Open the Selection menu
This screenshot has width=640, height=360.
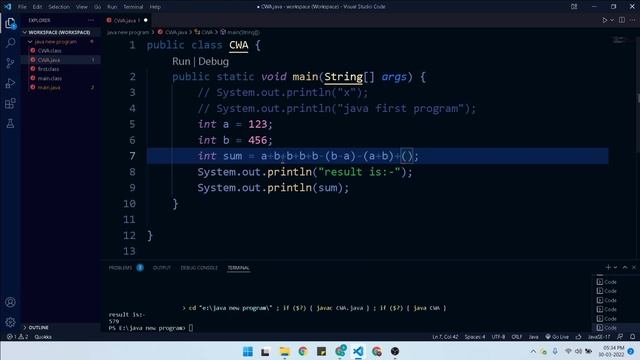point(59,7)
